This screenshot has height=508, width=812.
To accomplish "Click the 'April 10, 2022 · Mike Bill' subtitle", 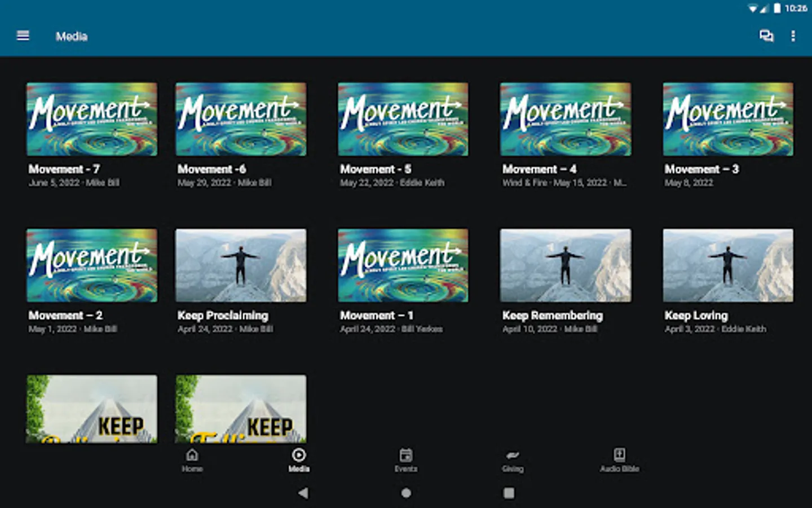I will (x=550, y=329).
